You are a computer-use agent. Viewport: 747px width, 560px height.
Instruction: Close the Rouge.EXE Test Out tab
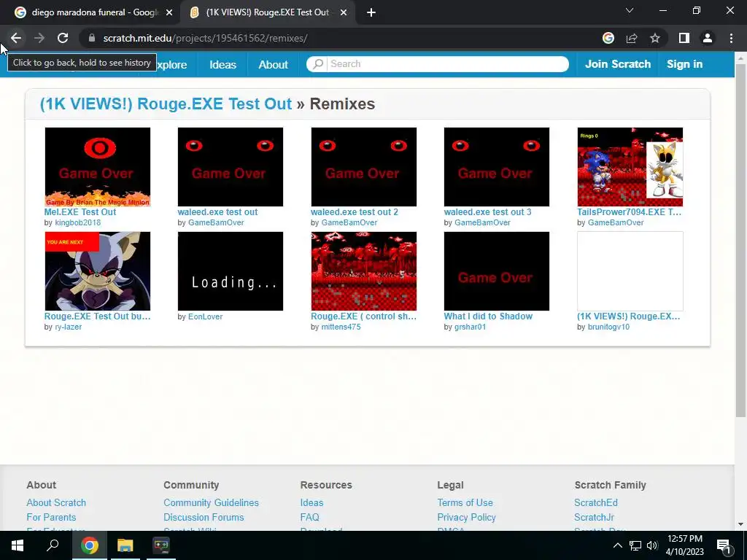pos(344,12)
